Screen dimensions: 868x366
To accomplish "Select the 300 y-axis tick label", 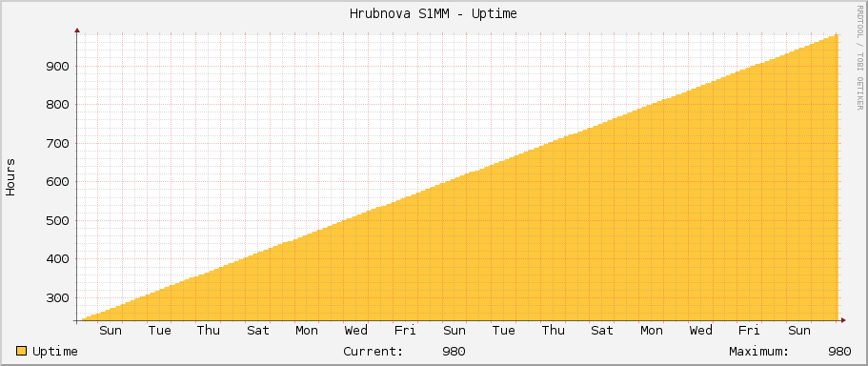I will 56,298.
